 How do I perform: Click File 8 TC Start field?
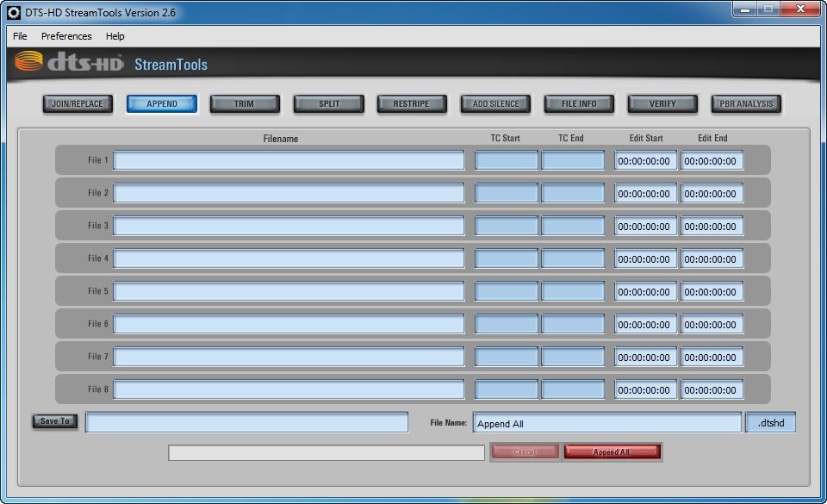coord(507,389)
